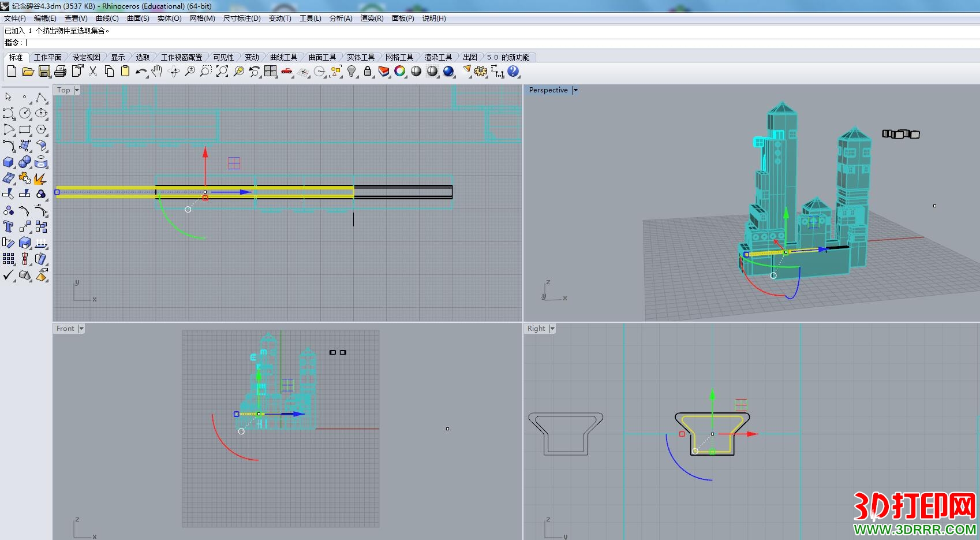The image size is (980, 540).
Task: Switch to the 5.0 的新功能 tab
Action: coord(508,57)
